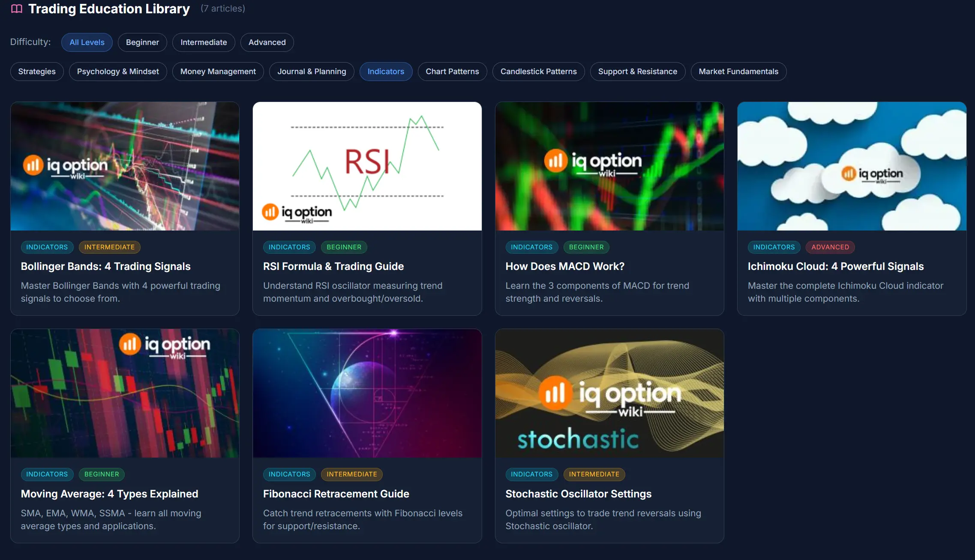Show the Chart Patterns category
Screen dimensions: 975x560
pyautogui.click(x=452, y=72)
